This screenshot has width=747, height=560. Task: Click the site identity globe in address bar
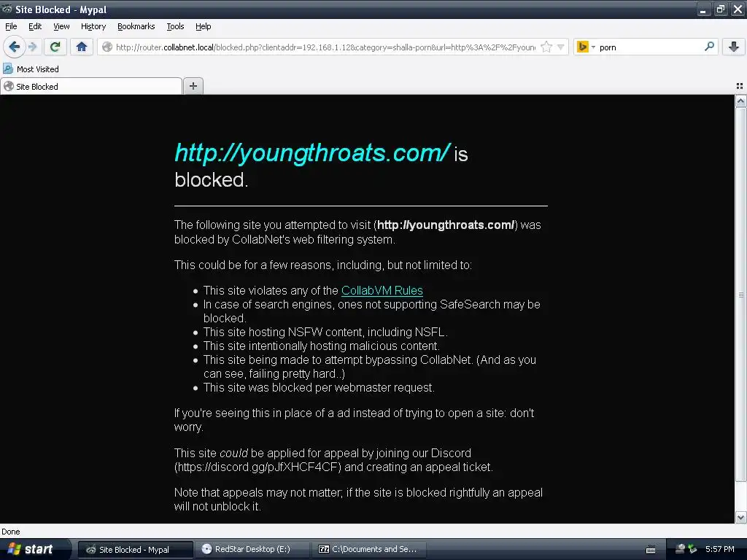(107, 47)
